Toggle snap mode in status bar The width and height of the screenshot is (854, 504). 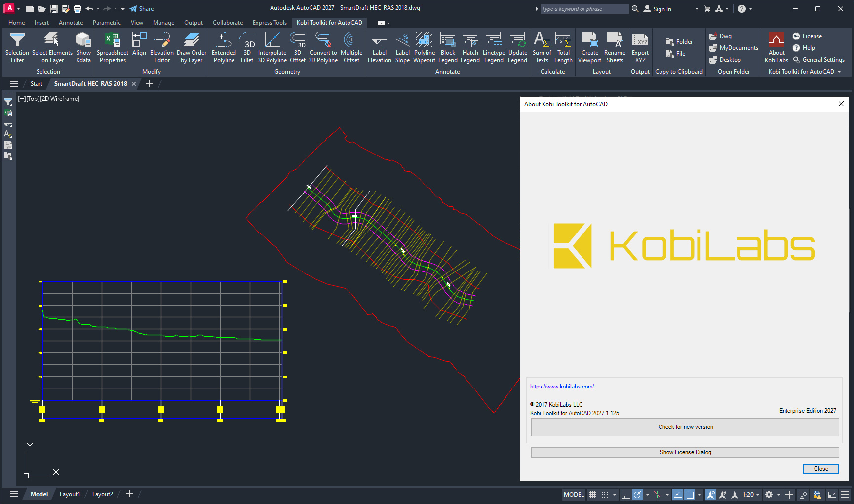[605, 494]
